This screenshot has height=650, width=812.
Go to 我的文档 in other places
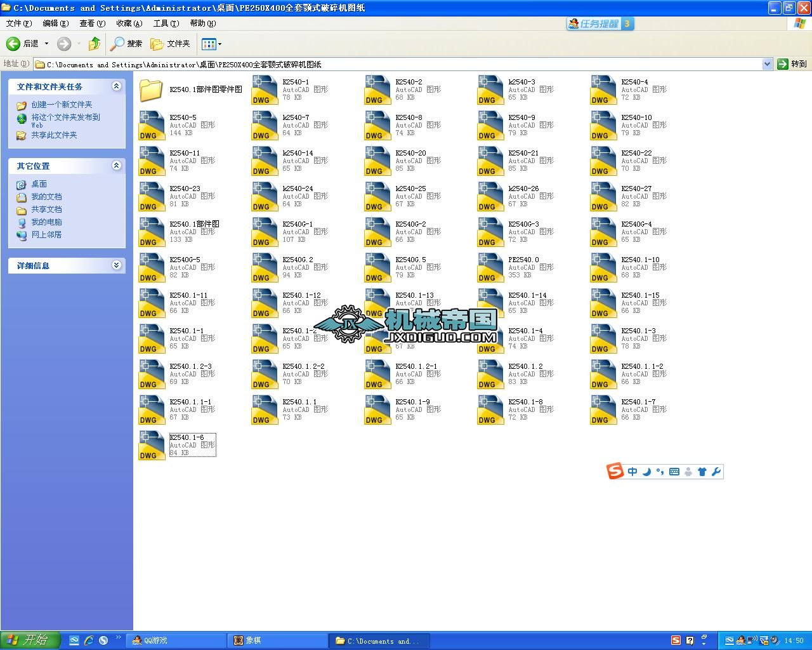point(46,197)
